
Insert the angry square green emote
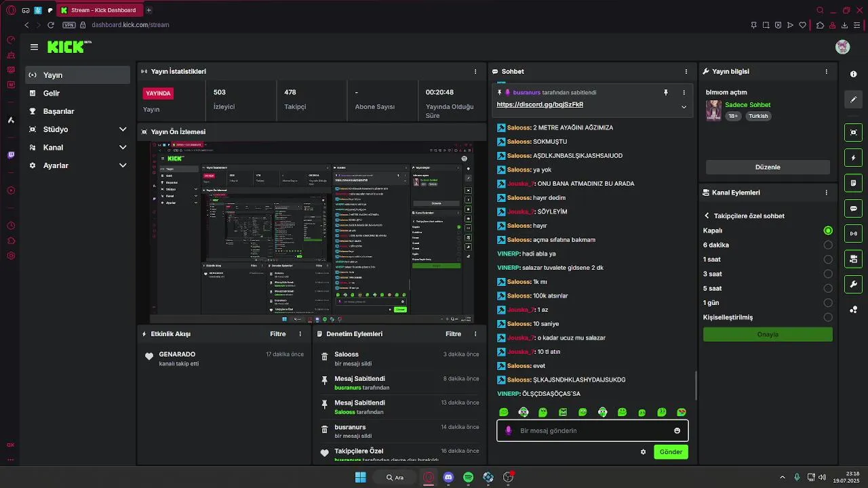click(x=563, y=412)
